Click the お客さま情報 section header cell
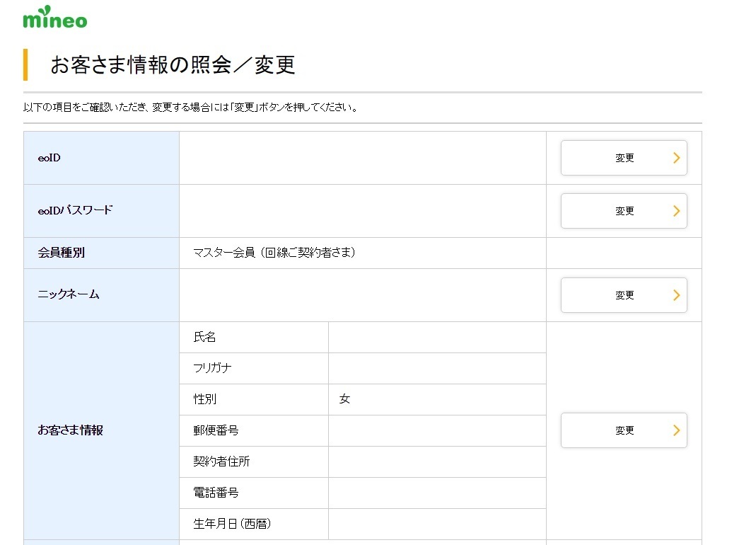Viewport: 756px width, 545px height. [70, 430]
